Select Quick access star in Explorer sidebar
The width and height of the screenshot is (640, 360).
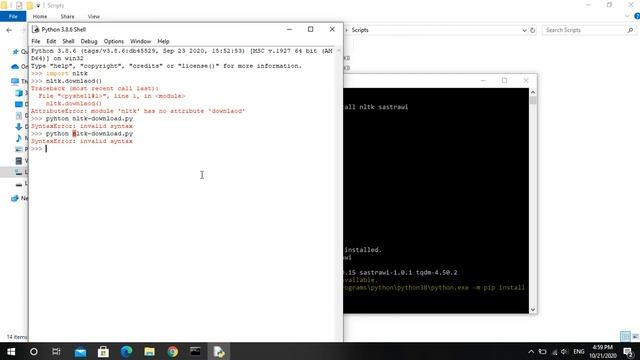pyautogui.click(x=16, y=52)
